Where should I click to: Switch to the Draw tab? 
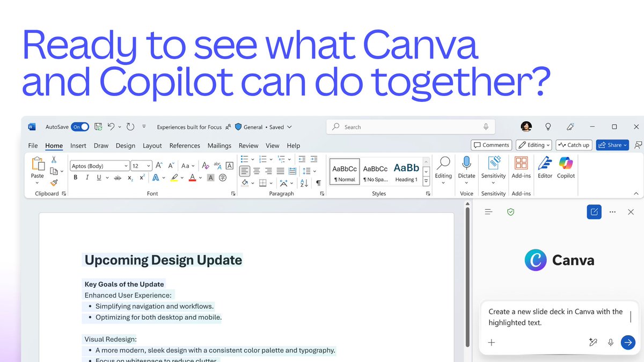pos(101,145)
